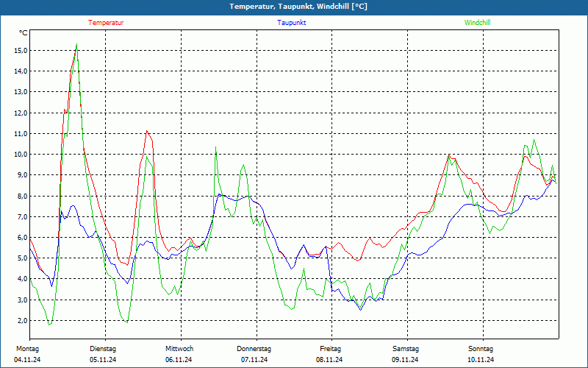Image resolution: width=588 pixels, height=368 pixels.
Task: Click the 07.11.24 date label
Action: (x=254, y=360)
